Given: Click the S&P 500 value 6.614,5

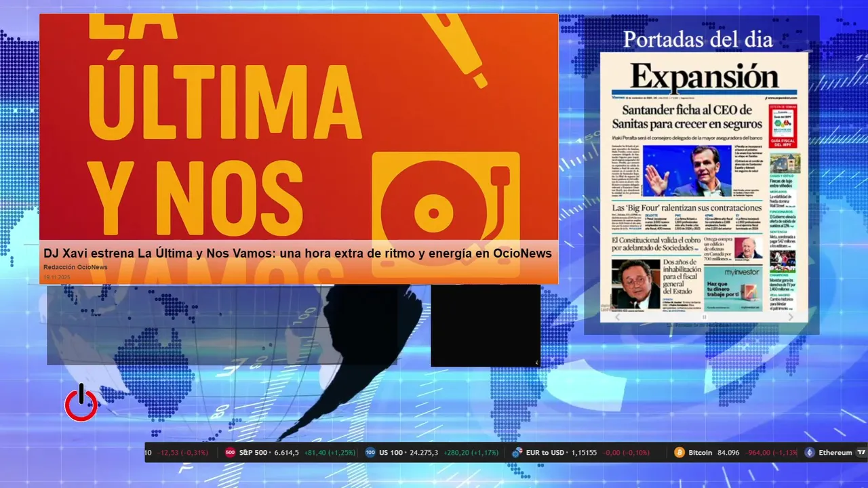Looking at the screenshot, I should [286, 452].
